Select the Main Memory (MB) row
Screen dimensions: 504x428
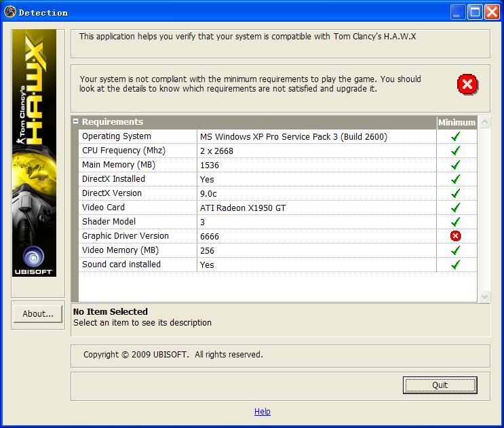click(x=277, y=165)
